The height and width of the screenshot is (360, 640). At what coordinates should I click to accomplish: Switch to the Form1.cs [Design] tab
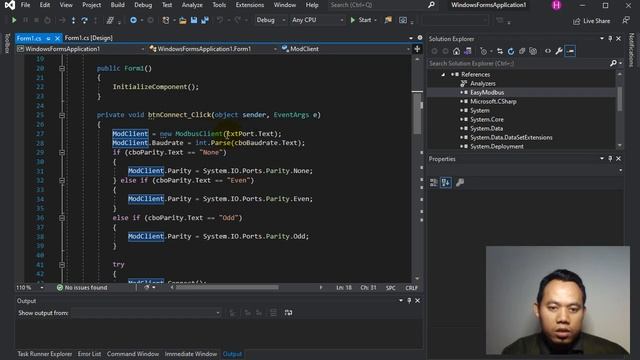click(89, 38)
